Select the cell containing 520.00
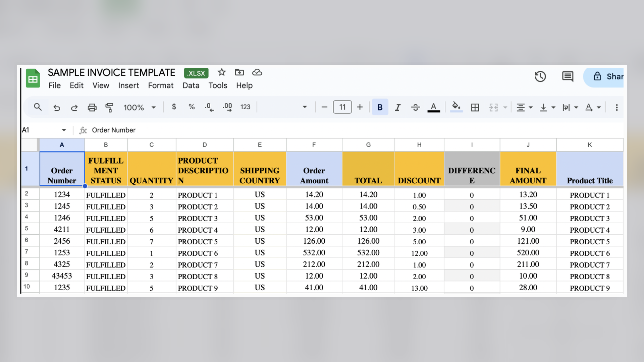This screenshot has width=644, height=362. tap(528, 253)
